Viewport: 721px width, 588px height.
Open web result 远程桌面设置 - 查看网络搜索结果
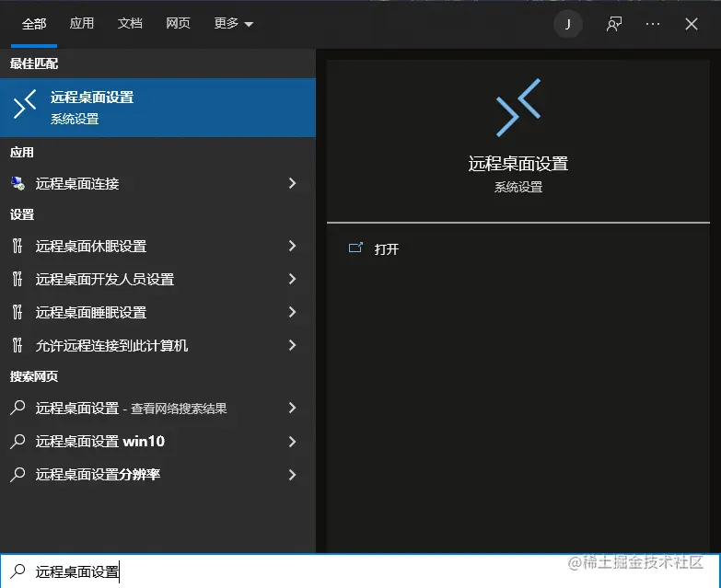[157, 408]
